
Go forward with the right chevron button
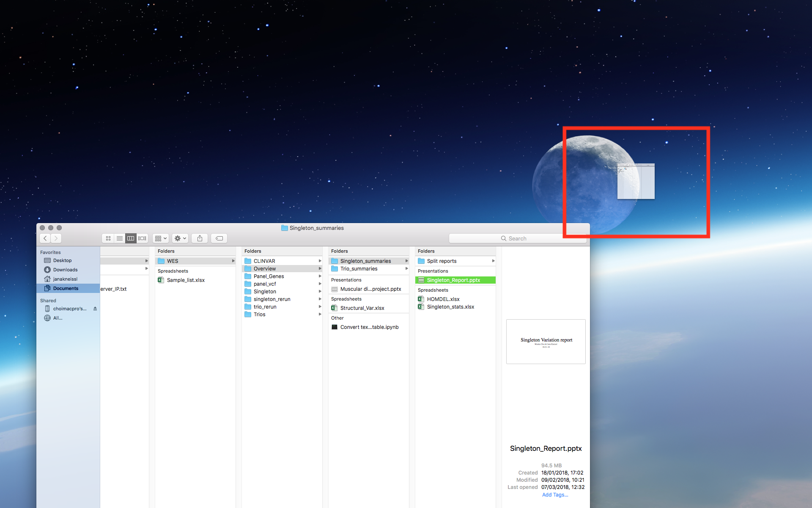tap(56, 238)
